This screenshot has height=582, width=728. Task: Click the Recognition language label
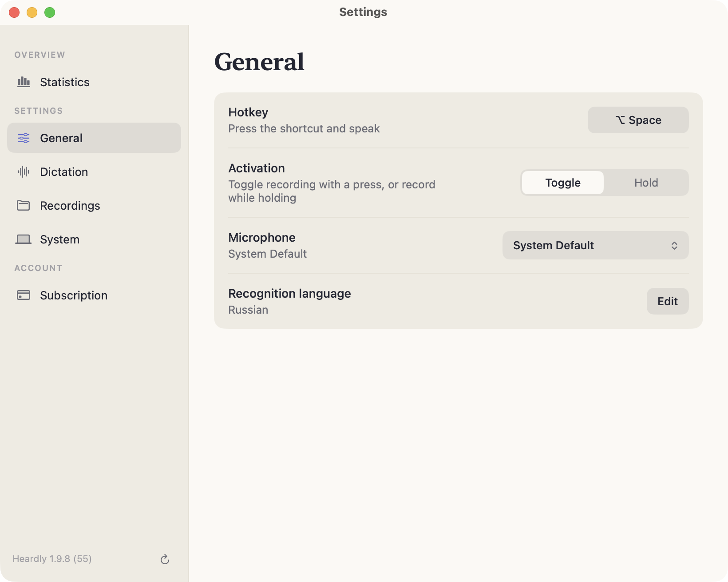289,294
